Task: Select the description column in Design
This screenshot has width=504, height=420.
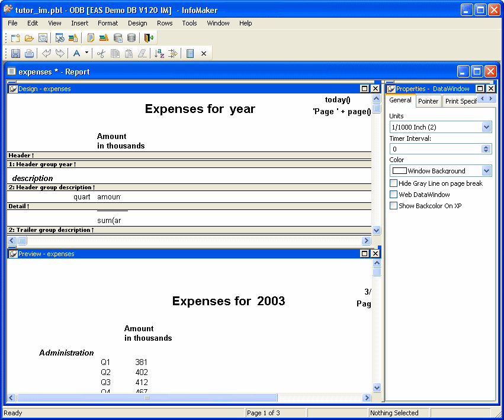Action: [33, 178]
